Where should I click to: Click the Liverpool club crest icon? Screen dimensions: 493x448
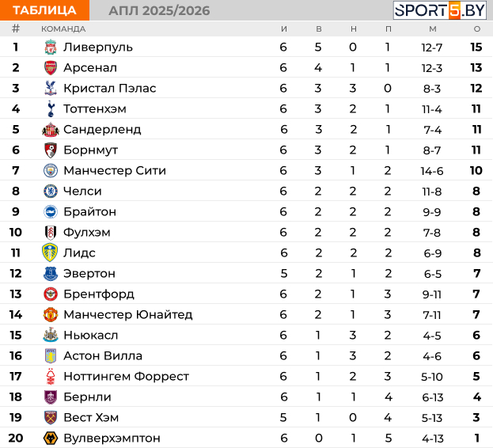click(x=51, y=47)
